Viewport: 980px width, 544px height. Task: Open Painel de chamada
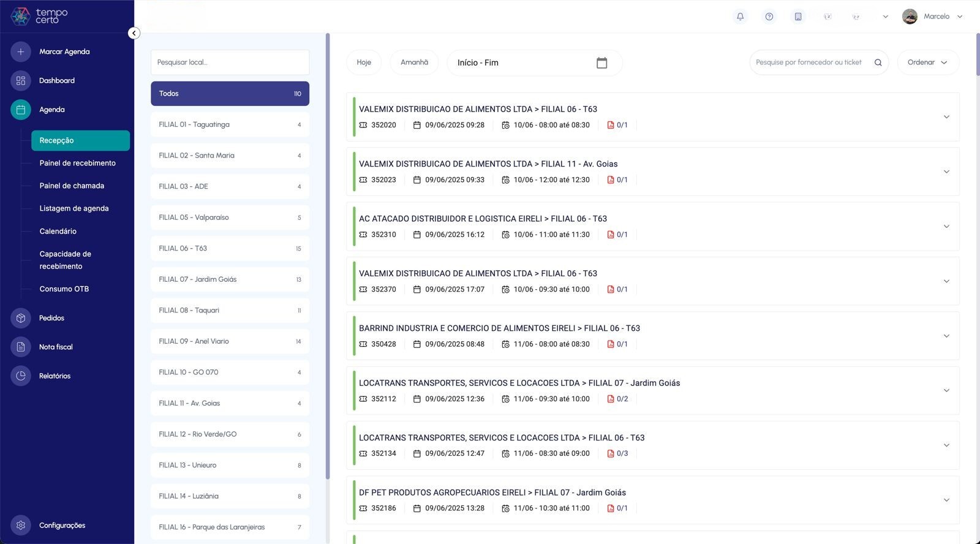pos(72,186)
